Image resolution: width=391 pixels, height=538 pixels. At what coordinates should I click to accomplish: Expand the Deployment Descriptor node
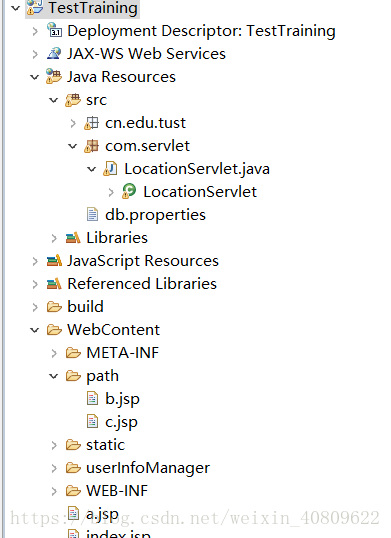(35, 31)
